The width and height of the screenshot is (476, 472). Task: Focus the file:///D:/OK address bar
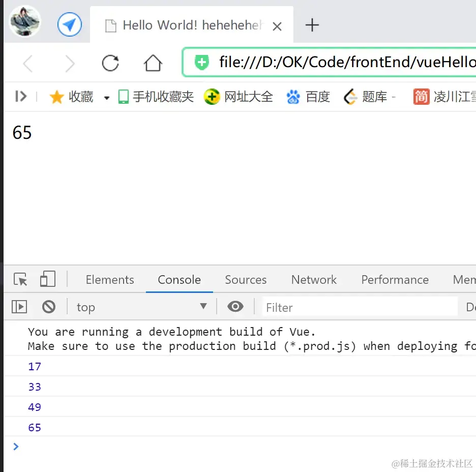click(330, 62)
